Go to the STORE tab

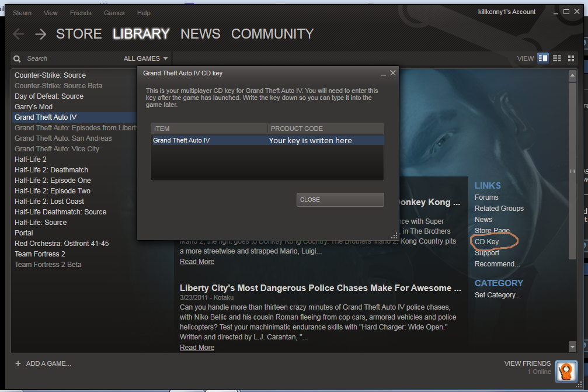[x=79, y=34]
